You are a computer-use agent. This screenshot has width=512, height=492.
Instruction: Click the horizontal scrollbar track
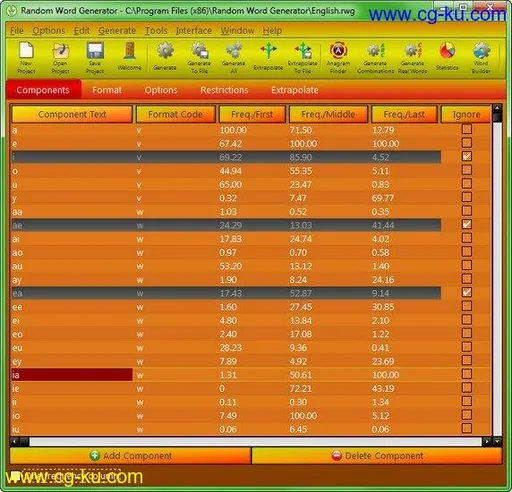click(x=255, y=442)
